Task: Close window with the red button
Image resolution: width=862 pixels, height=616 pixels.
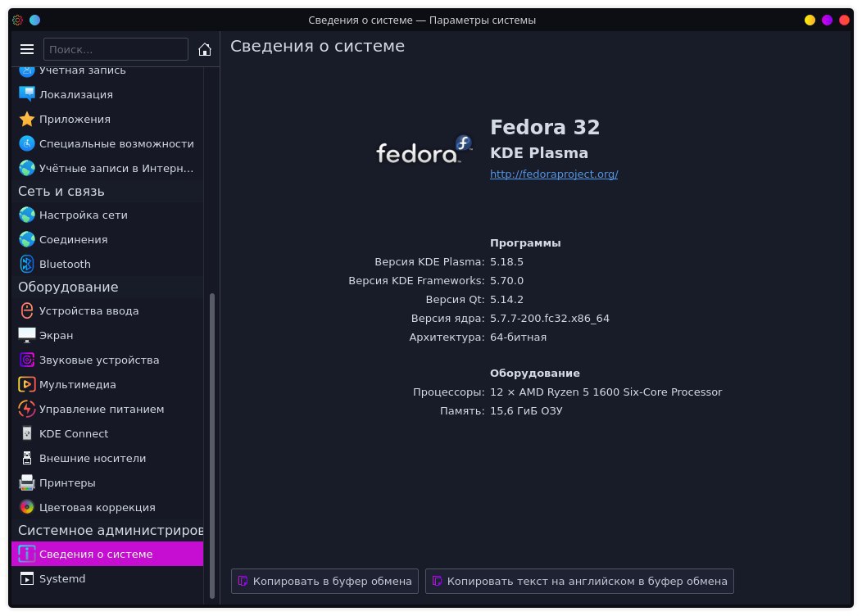Action: (x=844, y=20)
